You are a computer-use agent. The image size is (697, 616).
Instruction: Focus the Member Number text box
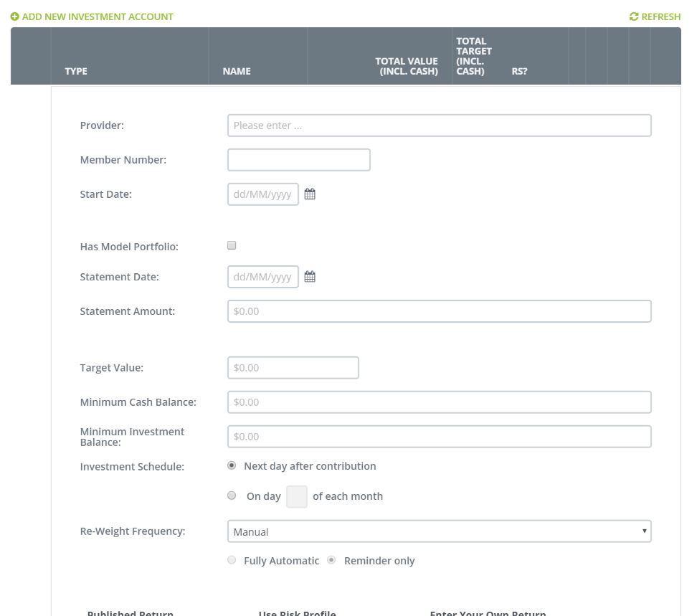point(298,160)
